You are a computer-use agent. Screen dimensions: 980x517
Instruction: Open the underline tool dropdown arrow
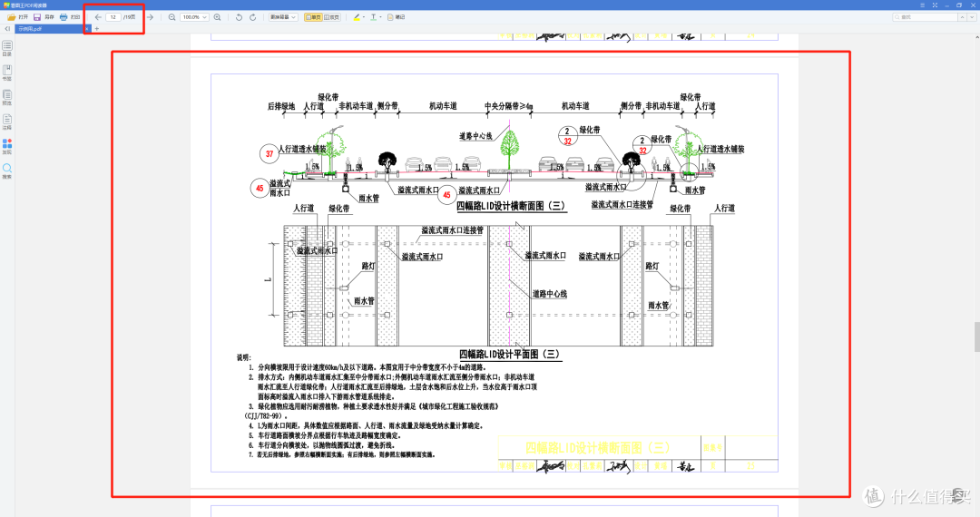pos(380,17)
